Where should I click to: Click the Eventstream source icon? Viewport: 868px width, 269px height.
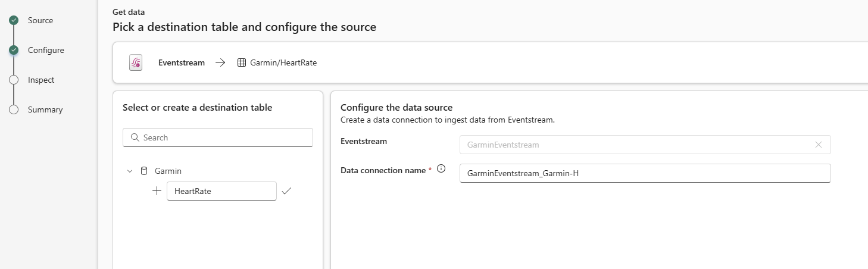[x=136, y=62]
